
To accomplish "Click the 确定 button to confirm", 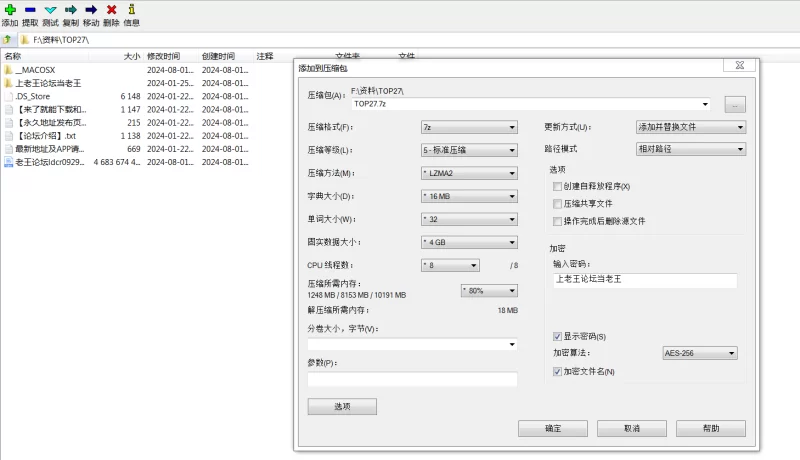I will pyautogui.click(x=553, y=428).
